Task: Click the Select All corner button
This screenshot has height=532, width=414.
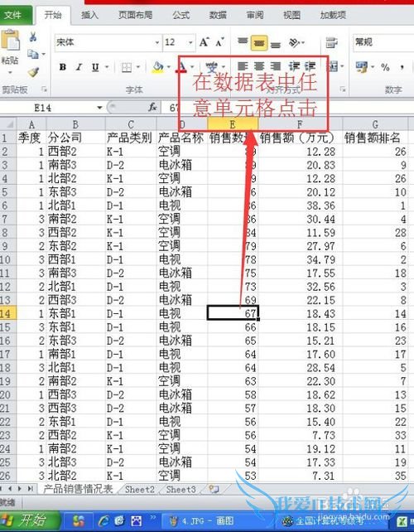Action: [8, 124]
